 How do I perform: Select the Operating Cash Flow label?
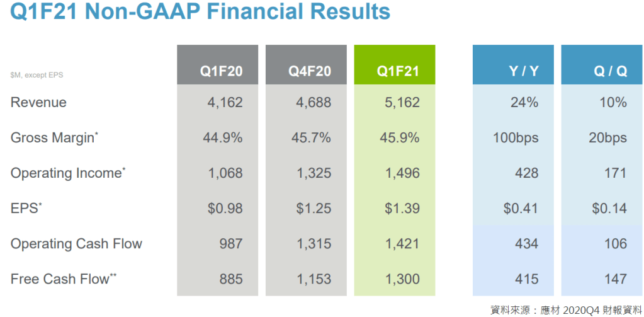pos(76,244)
